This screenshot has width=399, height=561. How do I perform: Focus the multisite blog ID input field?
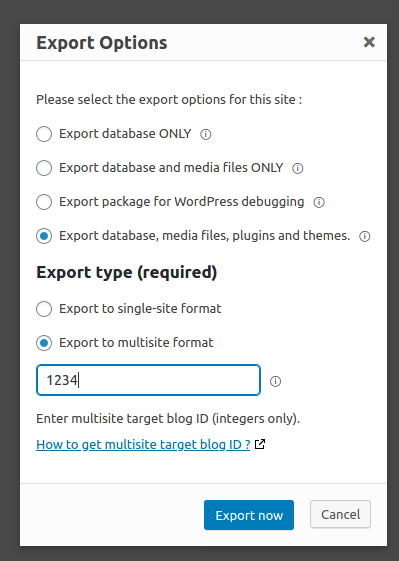tap(148, 380)
